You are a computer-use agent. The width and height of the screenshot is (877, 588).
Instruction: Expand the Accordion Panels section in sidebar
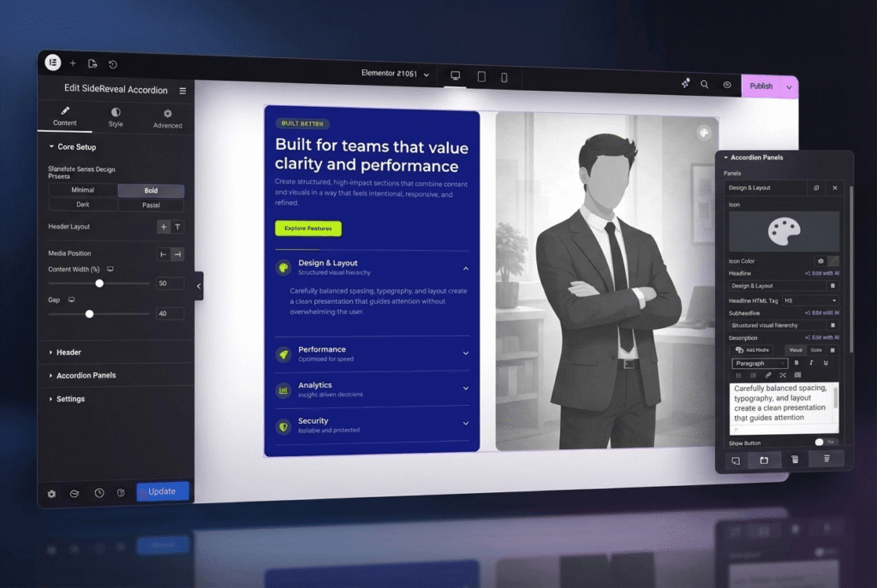tap(86, 376)
